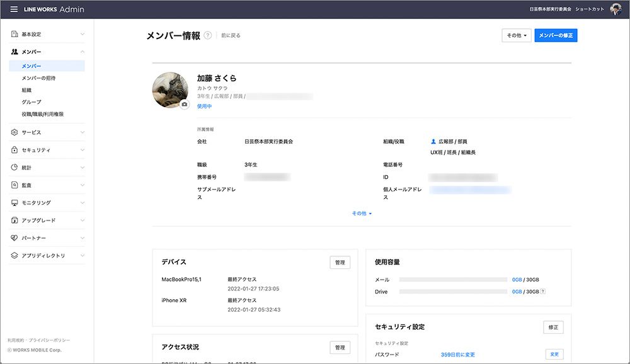Screen dimensions: 630x364
Task: Click the メール usage capacity bar
Action: click(453, 280)
